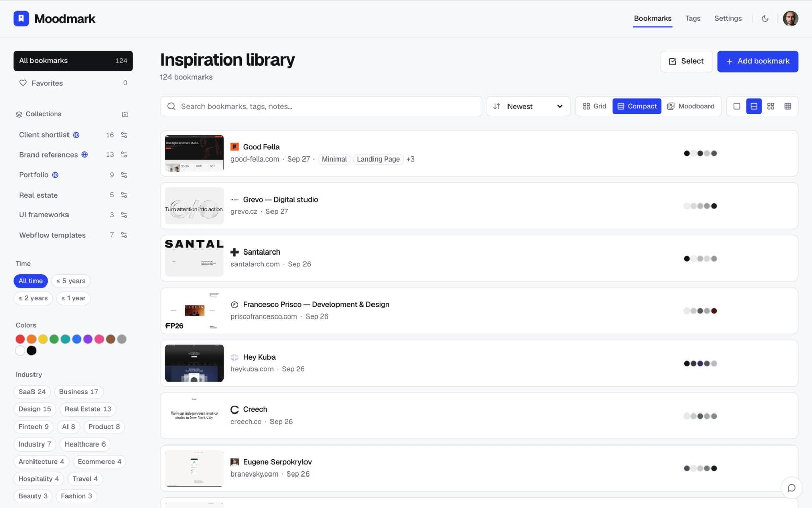
Task: Add a new collection with the folder-plus icon
Action: 125,114
